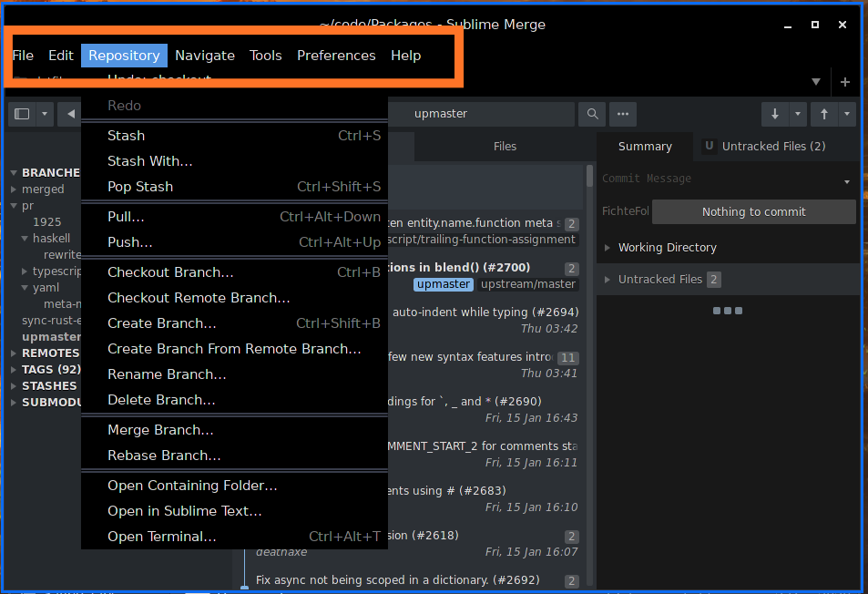Expand the REMOTES section
Screen dimensions: 868x594
[x=14, y=353]
